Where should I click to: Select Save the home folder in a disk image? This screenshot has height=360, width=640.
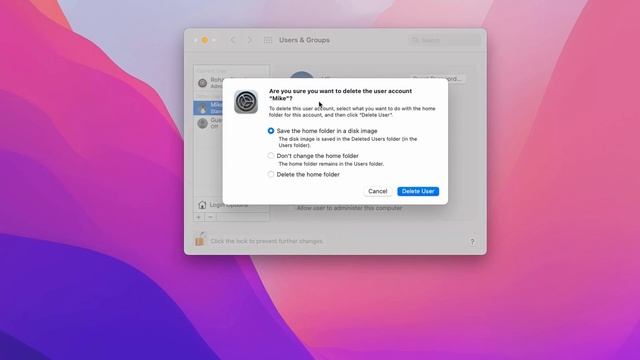pos(271,131)
